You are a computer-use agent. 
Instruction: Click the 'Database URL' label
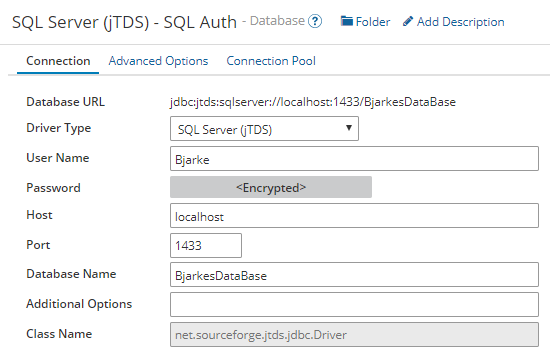[66, 102]
